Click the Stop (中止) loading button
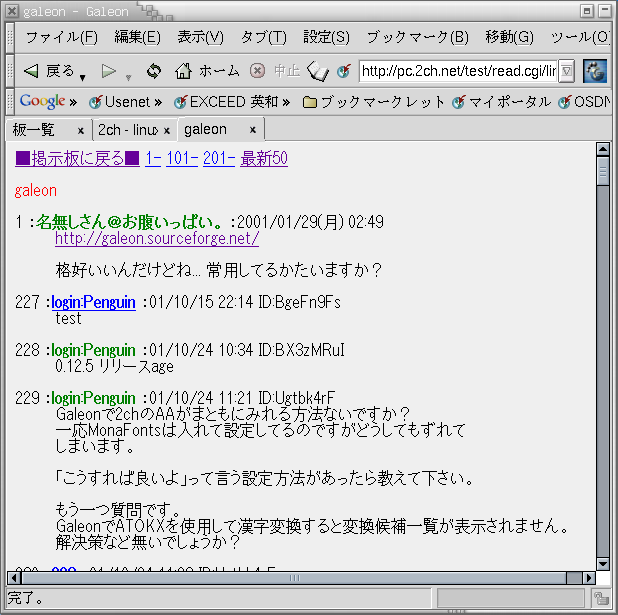Viewport: 618px width, 615px height. point(274,71)
